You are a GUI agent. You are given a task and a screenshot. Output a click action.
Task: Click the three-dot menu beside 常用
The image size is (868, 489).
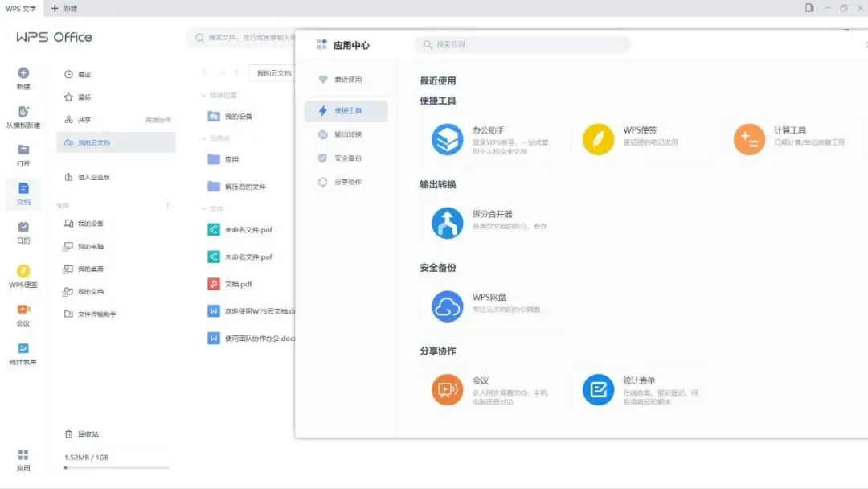pyautogui.click(x=168, y=205)
